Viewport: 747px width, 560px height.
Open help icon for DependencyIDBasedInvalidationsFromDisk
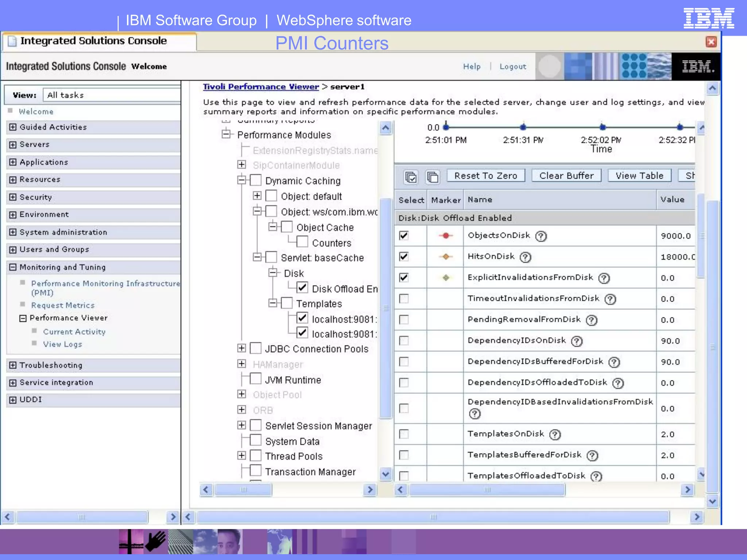tap(475, 414)
